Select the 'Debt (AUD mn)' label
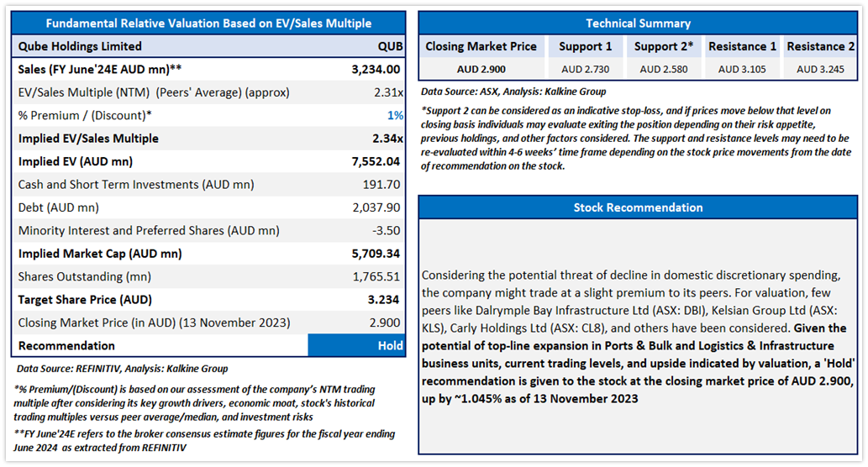868x467 pixels. (x=58, y=208)
